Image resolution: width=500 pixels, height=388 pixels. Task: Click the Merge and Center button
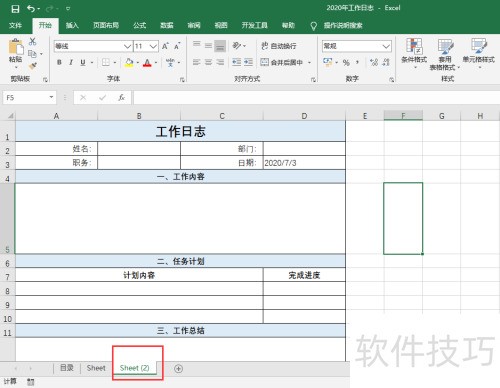click(282, 62)
